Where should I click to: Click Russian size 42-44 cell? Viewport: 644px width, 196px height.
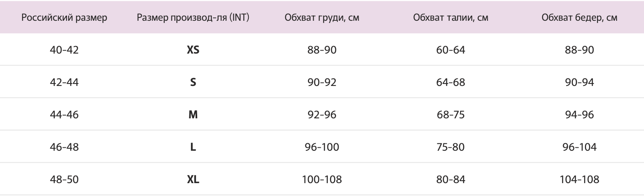click(x=64, y=82)
